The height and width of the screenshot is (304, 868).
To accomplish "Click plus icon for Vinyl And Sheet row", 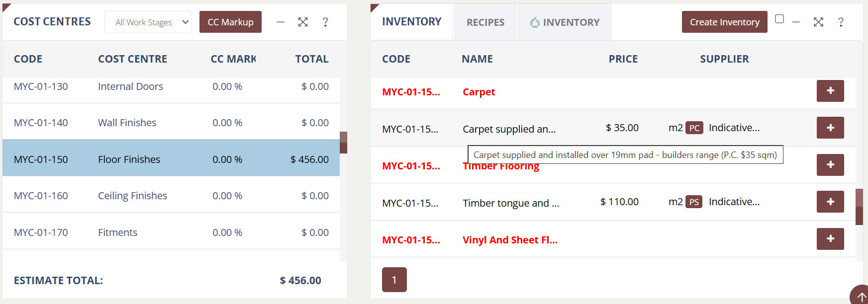I will 830,238.
